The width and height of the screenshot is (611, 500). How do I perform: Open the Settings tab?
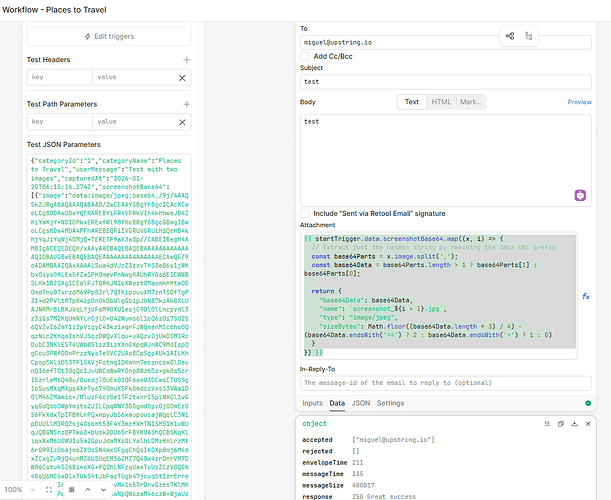390,403
